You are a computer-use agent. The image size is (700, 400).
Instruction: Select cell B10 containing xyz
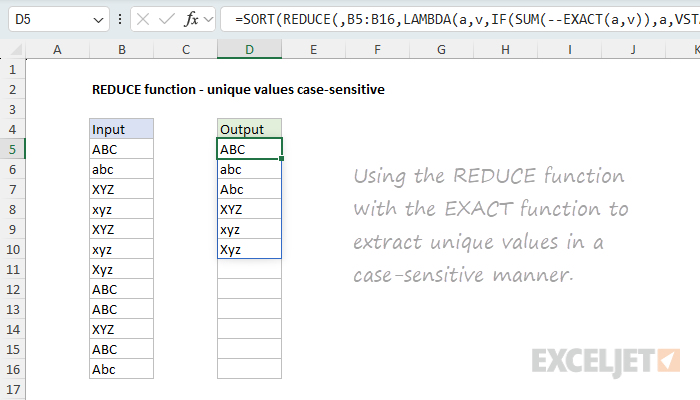click(121, 249)
